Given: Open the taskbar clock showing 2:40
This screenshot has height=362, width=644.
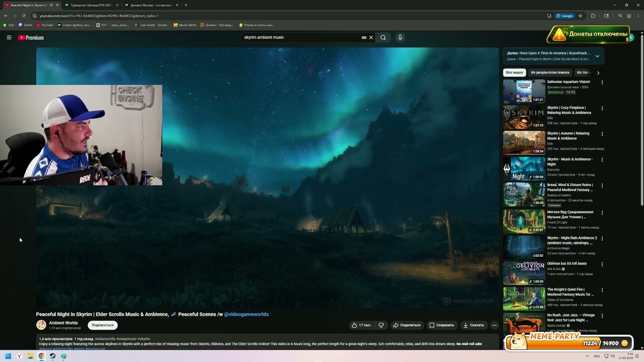Looking at the screenshot, I should (x=625, y=356).
